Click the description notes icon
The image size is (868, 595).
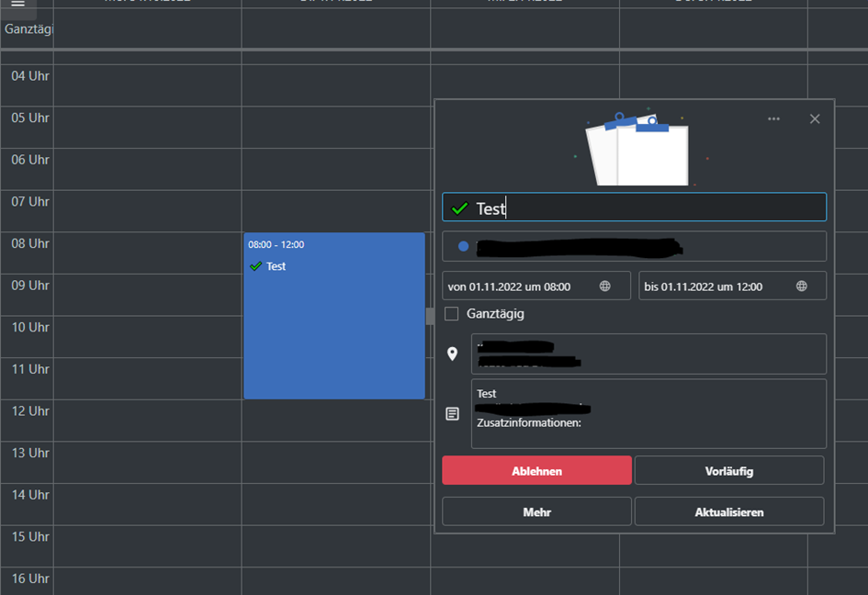click(x=452, y=413)
